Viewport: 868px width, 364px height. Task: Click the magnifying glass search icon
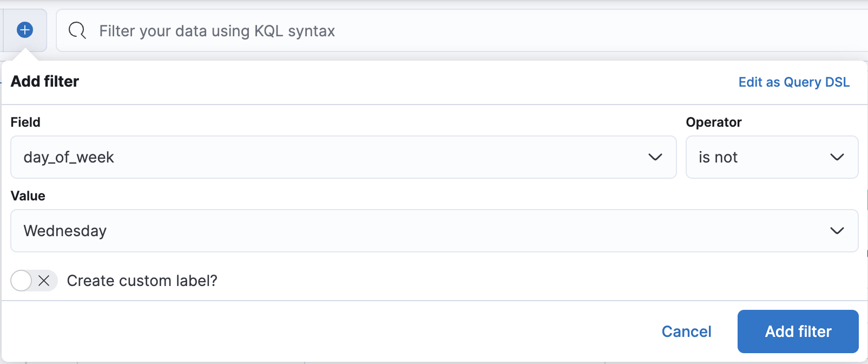pos(77,30)
